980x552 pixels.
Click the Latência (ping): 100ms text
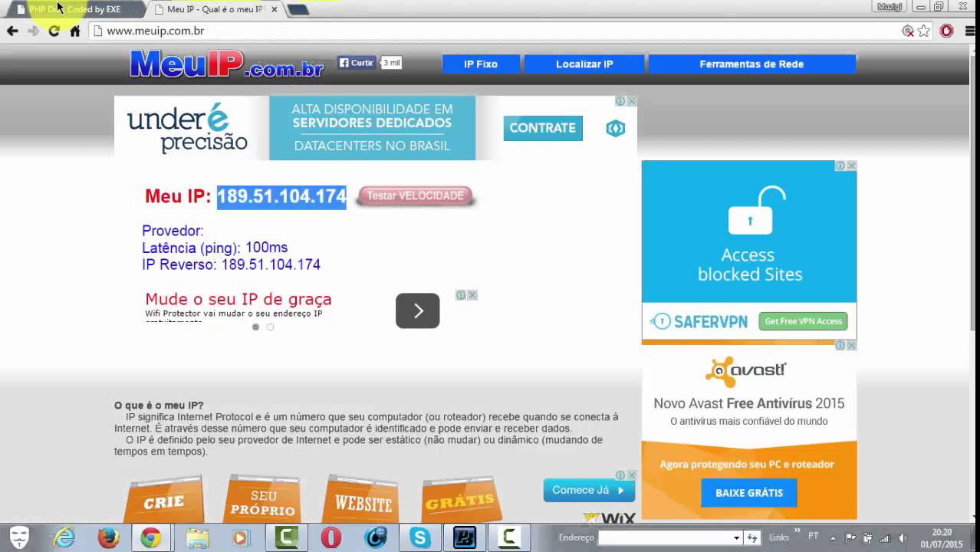click(x=215, y=248)
